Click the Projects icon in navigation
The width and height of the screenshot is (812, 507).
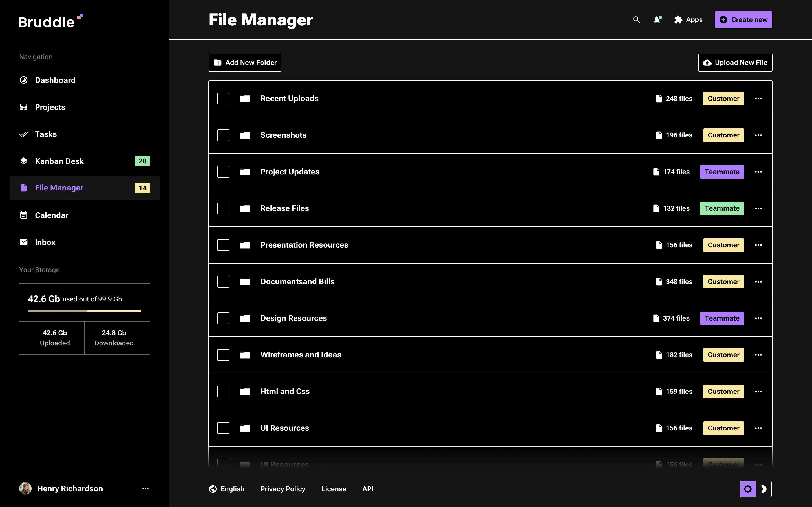click(x=23, y=107)
